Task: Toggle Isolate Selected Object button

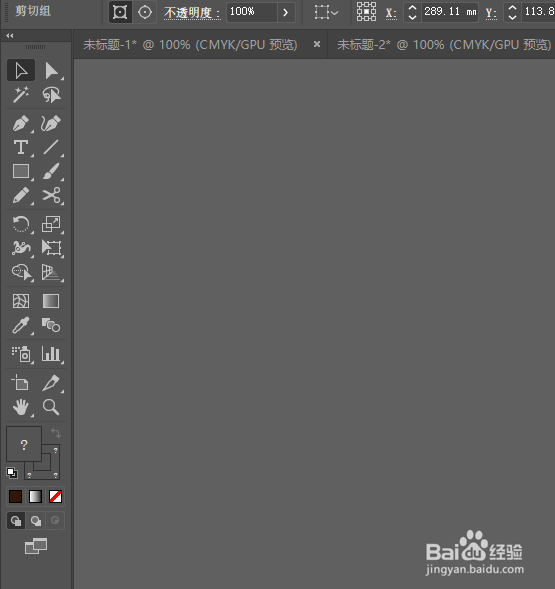Action: (120, 12)
